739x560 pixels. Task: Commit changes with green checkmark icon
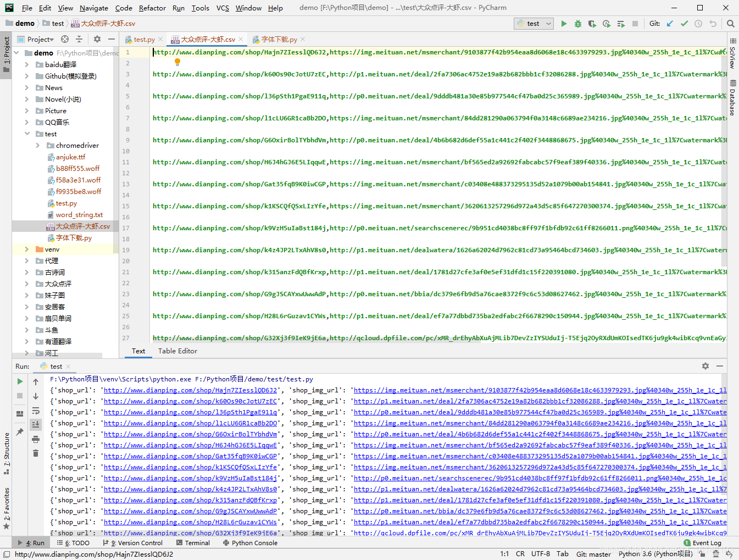click(x=684, y=24)
